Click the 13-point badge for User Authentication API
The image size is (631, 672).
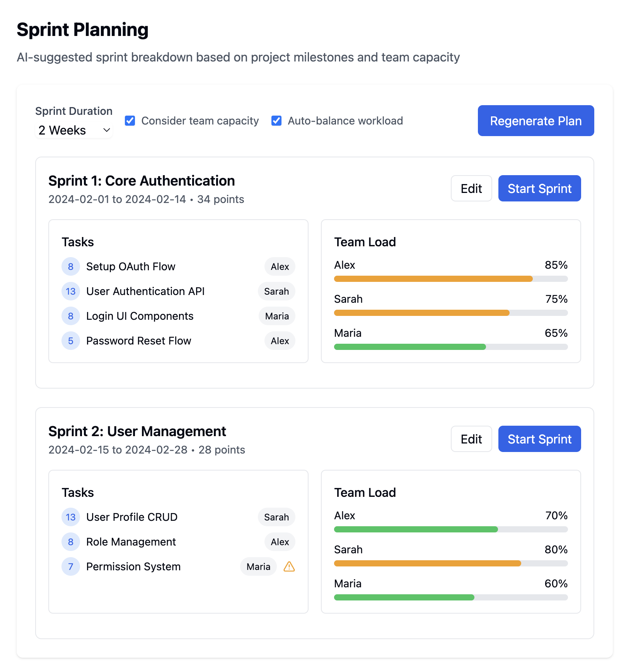pos(71,291)
